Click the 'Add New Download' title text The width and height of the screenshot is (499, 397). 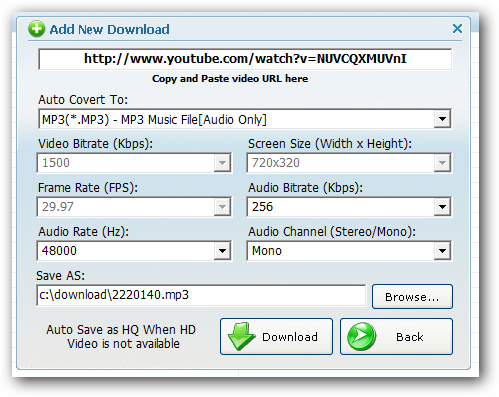tap(109, 29)
